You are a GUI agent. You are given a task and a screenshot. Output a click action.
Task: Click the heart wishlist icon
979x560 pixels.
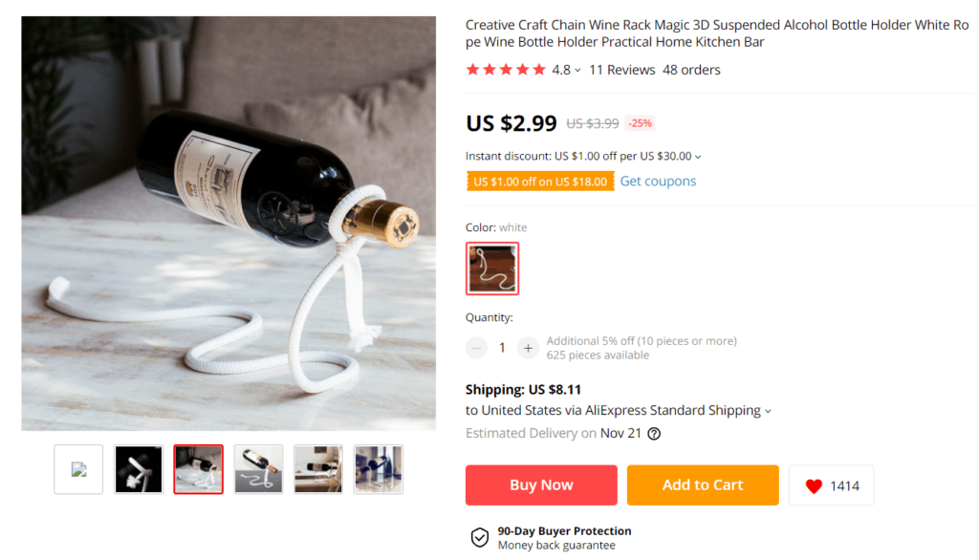pos(814,486)
